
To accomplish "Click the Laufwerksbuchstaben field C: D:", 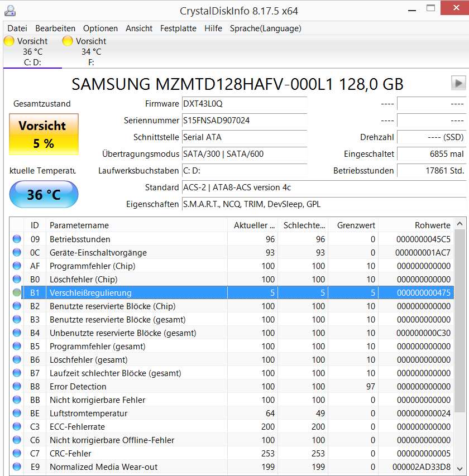I will pyautogui.click(x=245, y=170).
